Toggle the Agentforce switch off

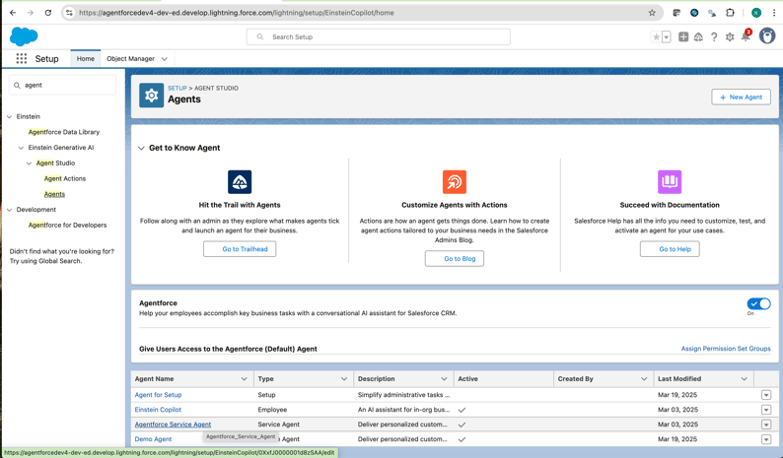pyautogui.click(x=759, y=304)
